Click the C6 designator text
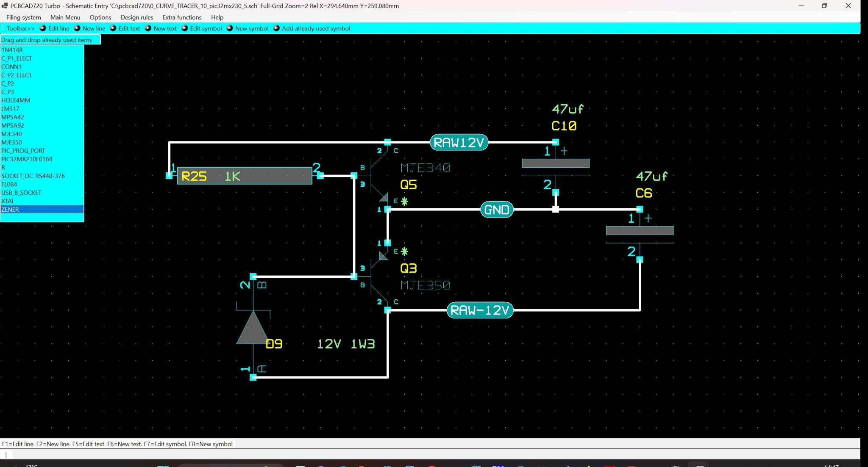 pyautogui.click(x=644, y=193)
